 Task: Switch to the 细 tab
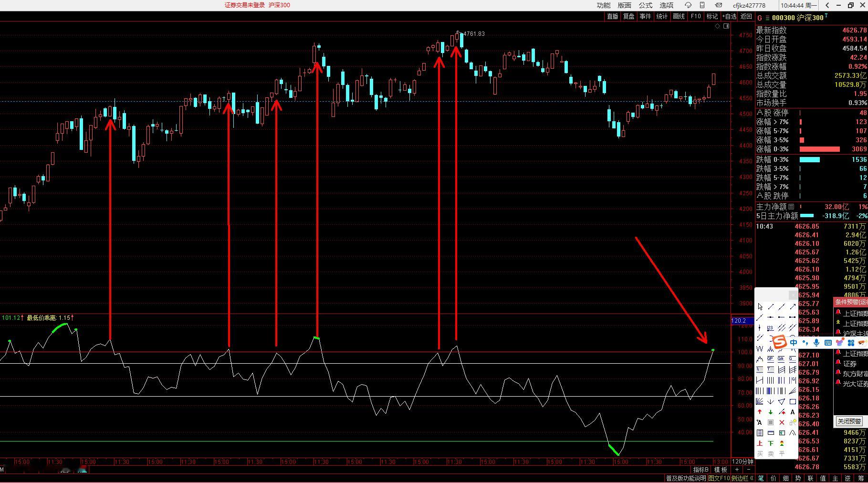[785, 478]
